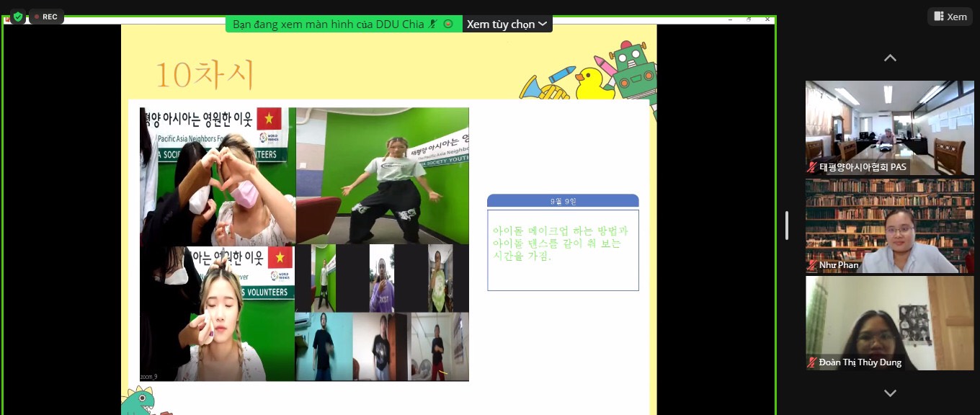
Task: Click the 9월 9일 date header on slide
Action: [563, 201]
